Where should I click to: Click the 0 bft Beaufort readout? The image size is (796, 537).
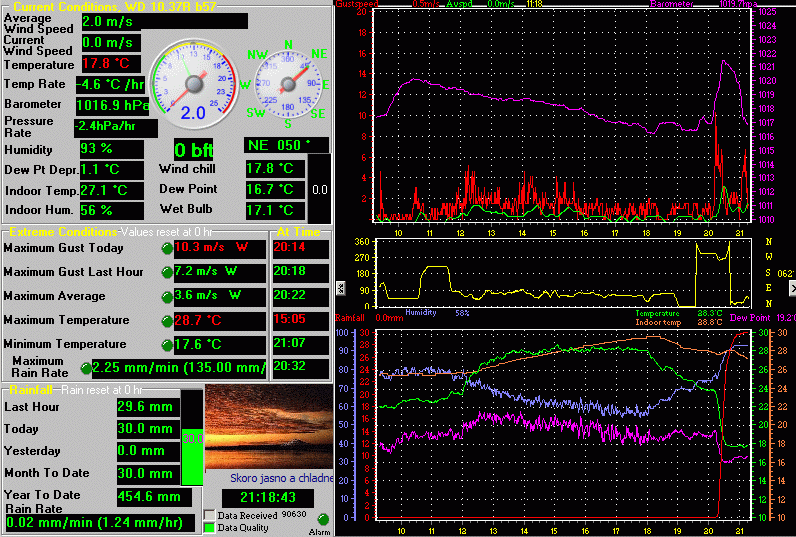coord(194,150)
